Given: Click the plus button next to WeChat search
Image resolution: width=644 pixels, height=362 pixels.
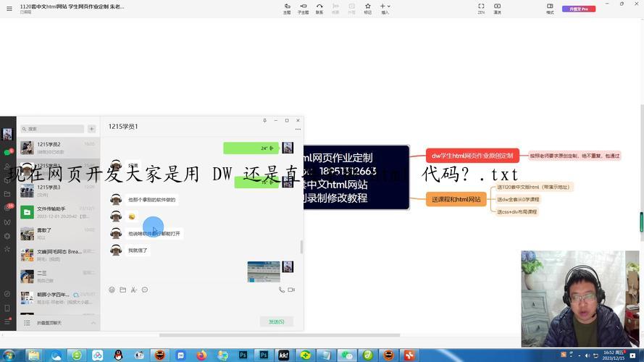Looking at the screenshot, I should pyautogui.click(x=91, y=129).
